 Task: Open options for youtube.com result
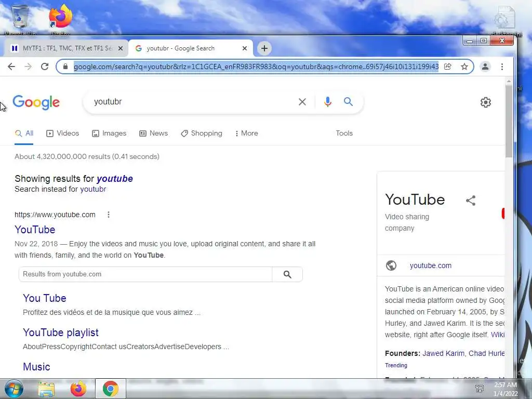tap(109, 215)
